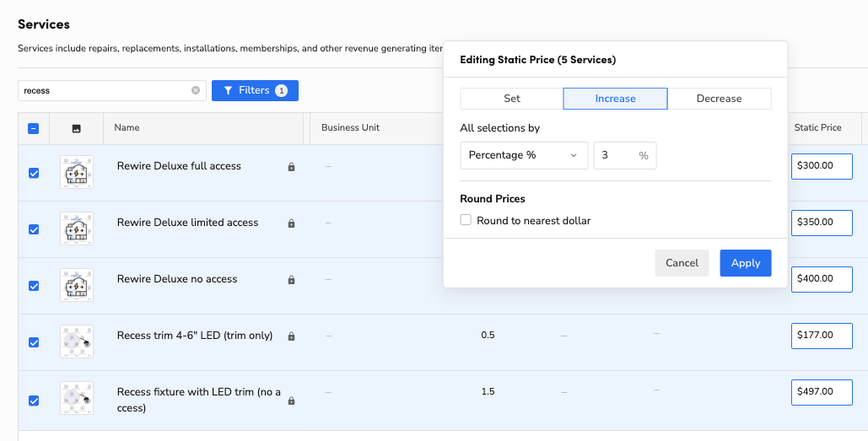
Task: Edit the $300.00 static price field
Action: coord(822,166)
